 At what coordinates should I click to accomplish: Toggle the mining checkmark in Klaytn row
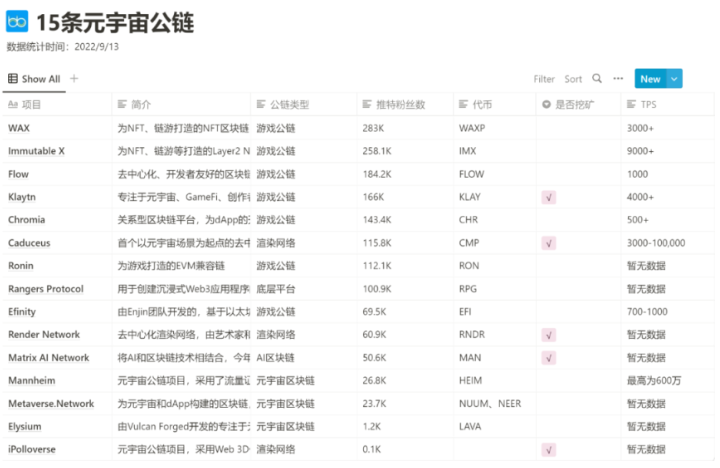pos(549,197)
